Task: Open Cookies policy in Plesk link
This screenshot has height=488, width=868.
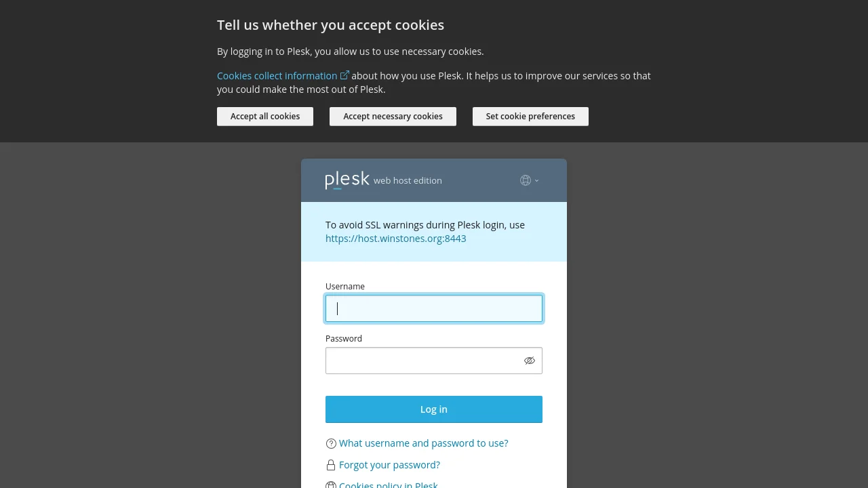Action: pyautogui.click(x=388, y=485)
